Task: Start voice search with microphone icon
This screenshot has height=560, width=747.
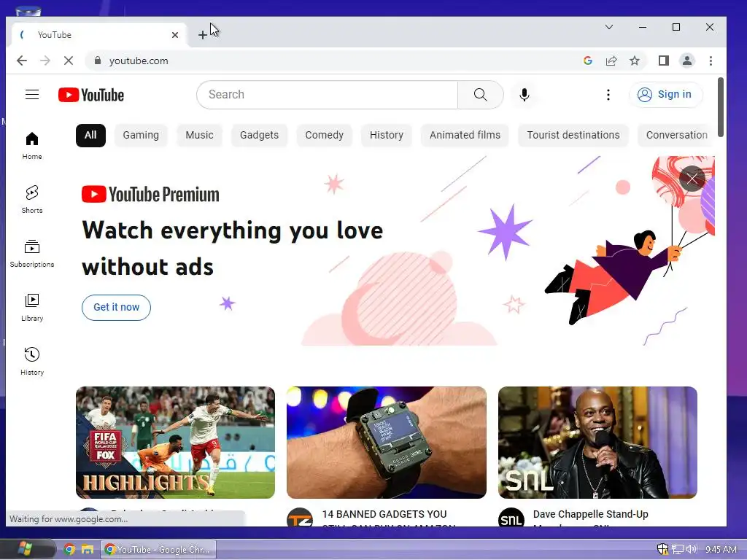Action: click(x=524, y=95)
